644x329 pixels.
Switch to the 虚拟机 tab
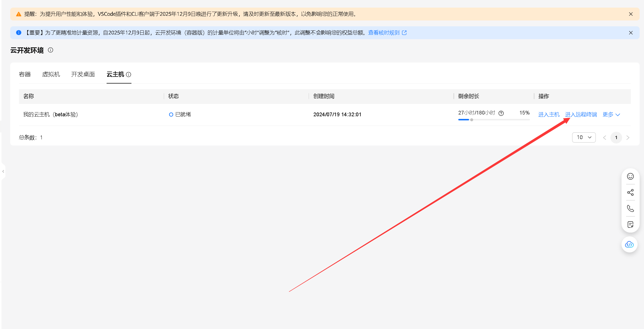point(51,74)
